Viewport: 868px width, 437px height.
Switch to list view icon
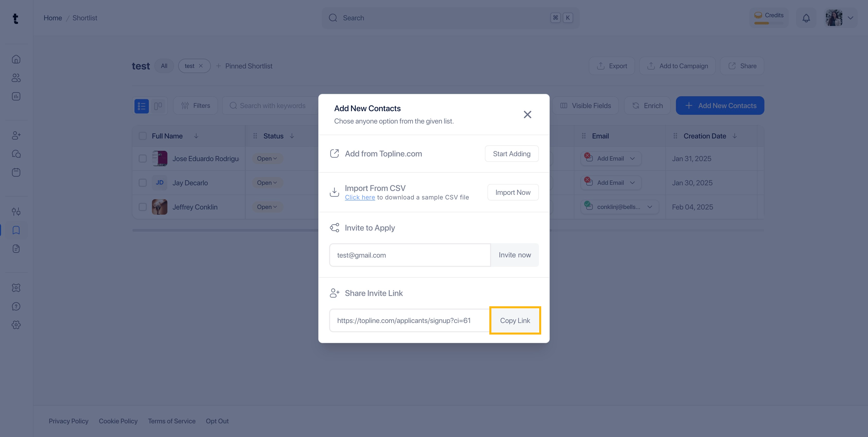(x=141, y=106)
